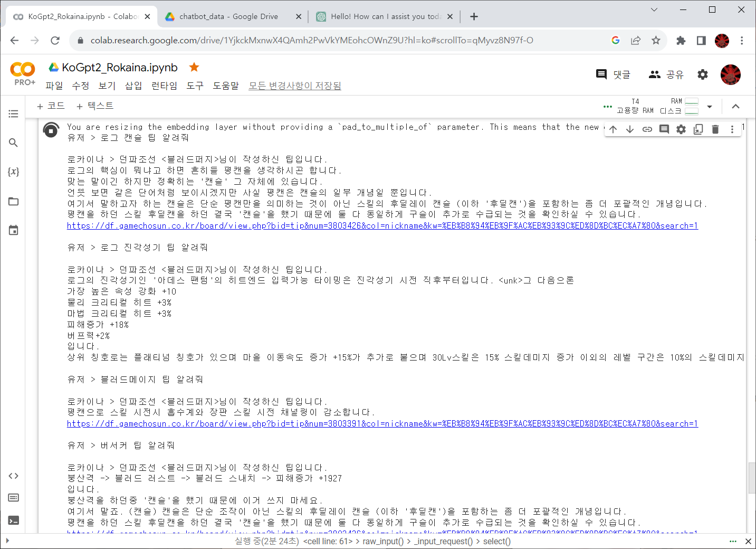The width and height of the screenshot is (756, 549).
Task: Reload the browser page
Action: 55,40
